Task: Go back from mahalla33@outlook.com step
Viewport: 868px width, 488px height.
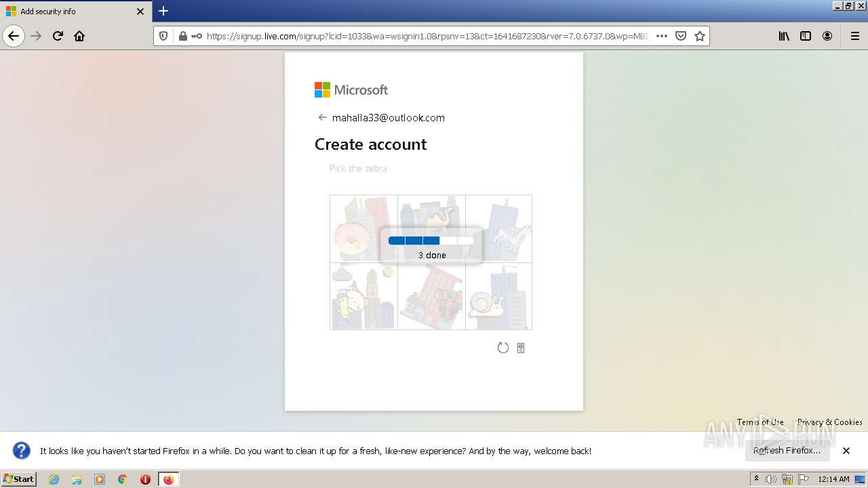Action: click(323, 117)
